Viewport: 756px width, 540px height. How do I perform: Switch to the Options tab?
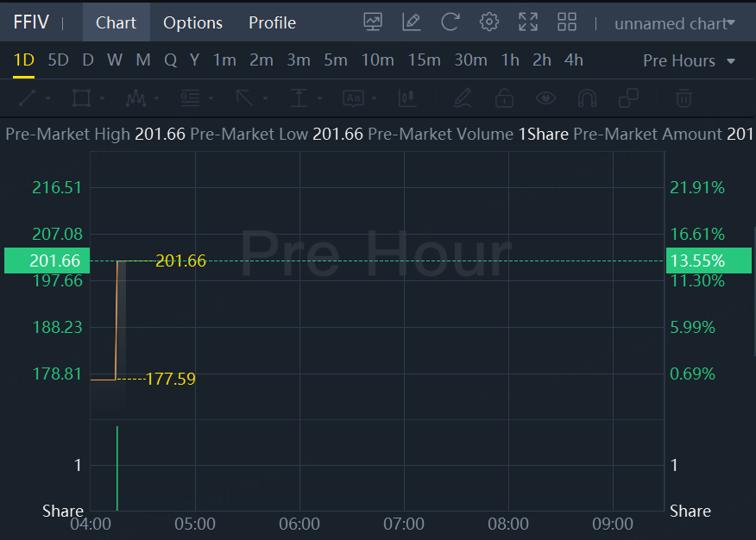pos(192,23)
